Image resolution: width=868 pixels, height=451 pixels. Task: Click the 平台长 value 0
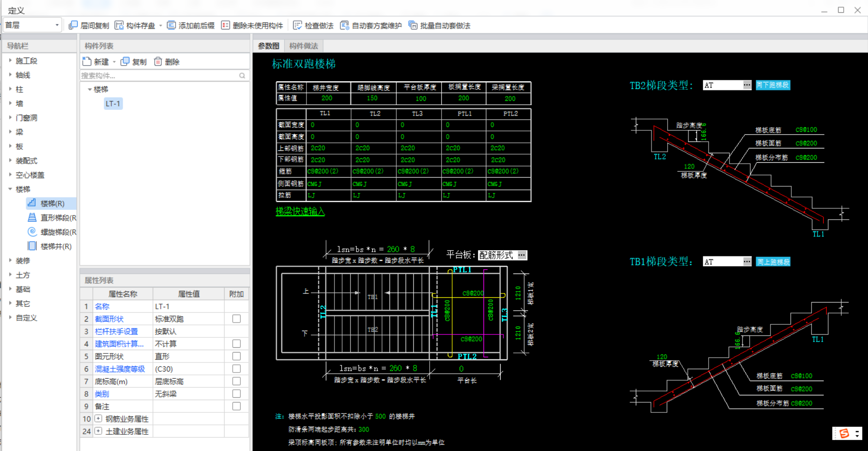[461, 369]
